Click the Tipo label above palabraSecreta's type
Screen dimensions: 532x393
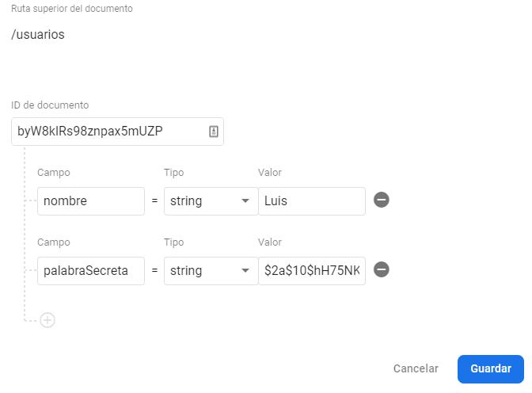(173, 242)
